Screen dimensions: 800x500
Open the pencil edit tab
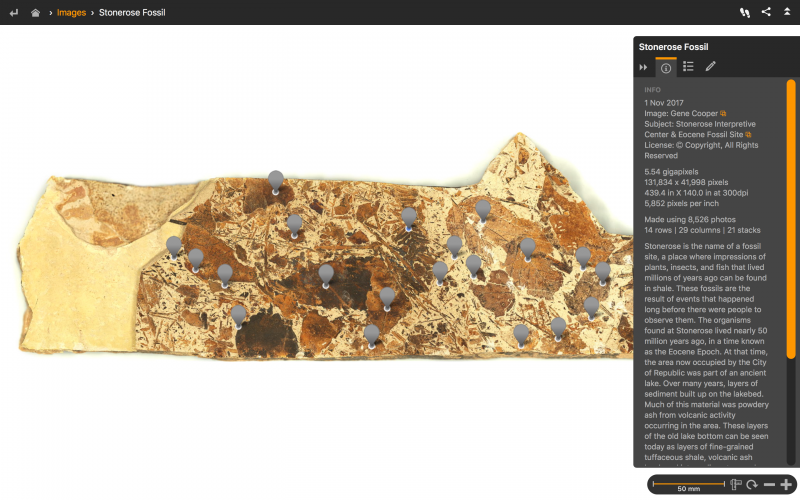click(711, 67)
